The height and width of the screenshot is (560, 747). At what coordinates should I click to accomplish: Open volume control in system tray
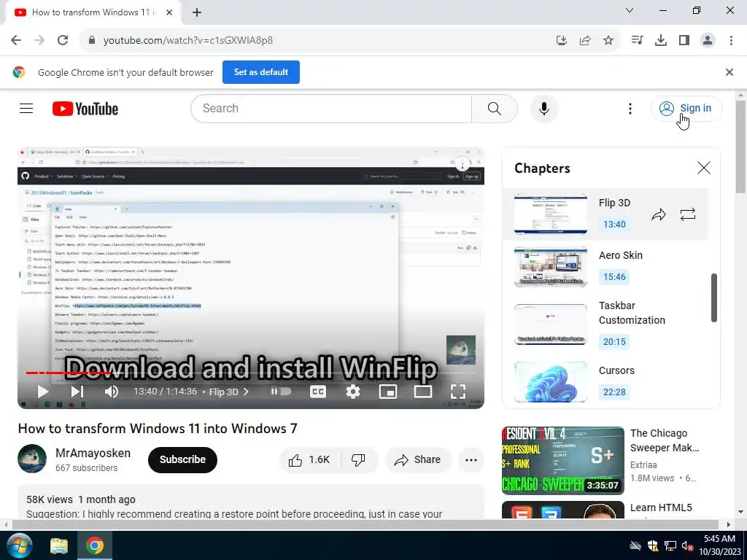click(x=686, y=545)
